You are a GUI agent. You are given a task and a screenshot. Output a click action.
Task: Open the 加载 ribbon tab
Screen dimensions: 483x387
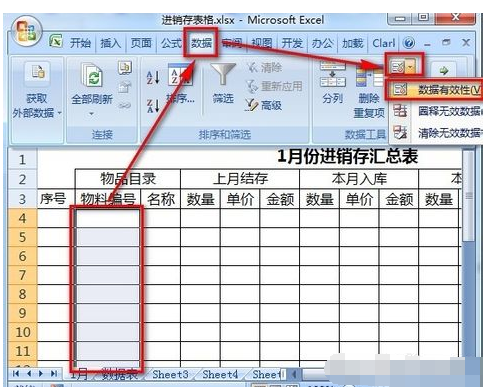[x=353, y=43]
